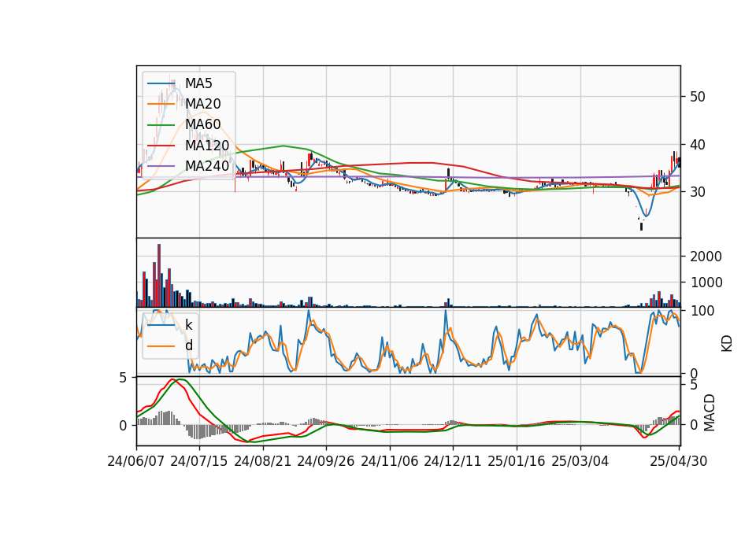Click the price axis value 50
Screen dimensions: 756x543
click(697, 97)
